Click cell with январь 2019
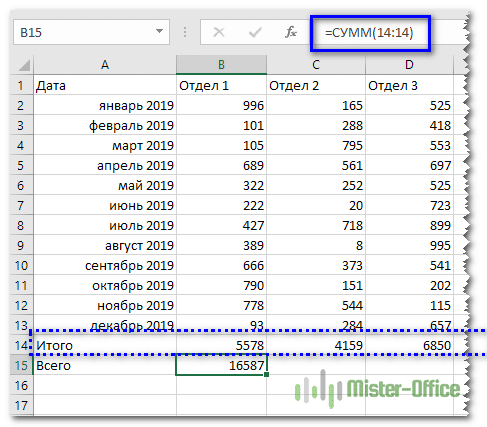 coord(105,106)
